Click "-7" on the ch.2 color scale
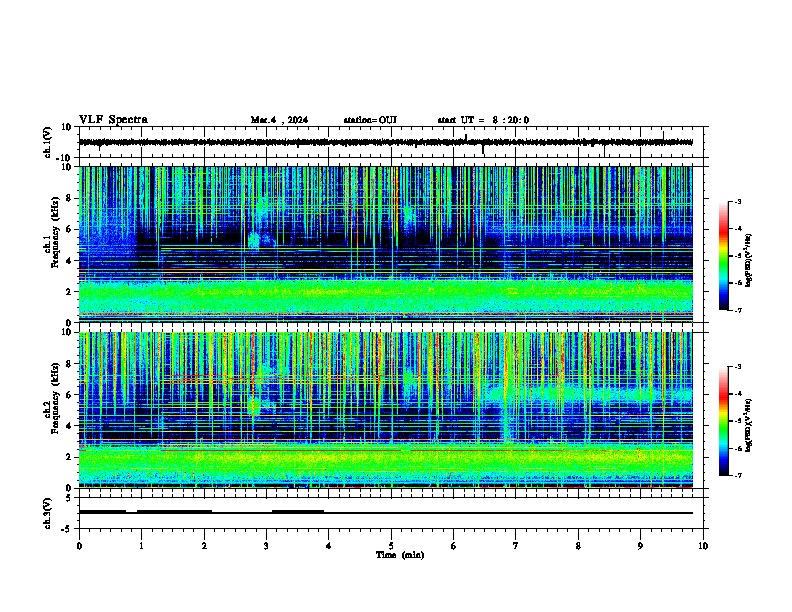 [737, 475]
